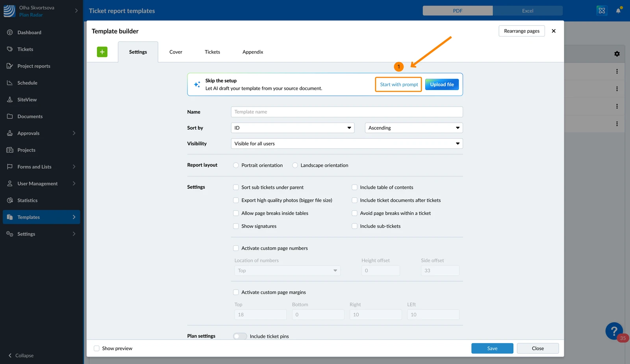The height and width of the screenshot is (364, 630).
Task: Toggle Include ticket pins switch
Action: pyautogui.click(x=240, y=336)
